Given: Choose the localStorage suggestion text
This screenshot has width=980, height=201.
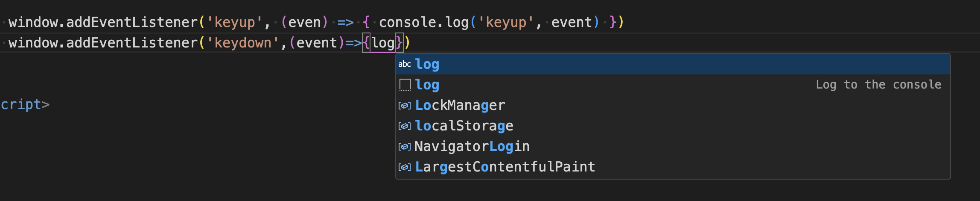Looking at the screenshot, I should coord(464,126).
